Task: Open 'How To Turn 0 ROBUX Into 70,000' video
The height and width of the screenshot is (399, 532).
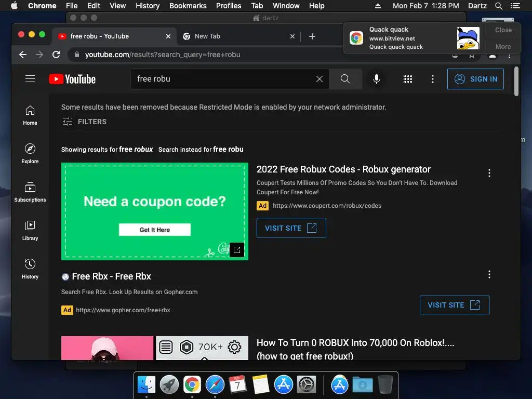Action: pos(355,349)
